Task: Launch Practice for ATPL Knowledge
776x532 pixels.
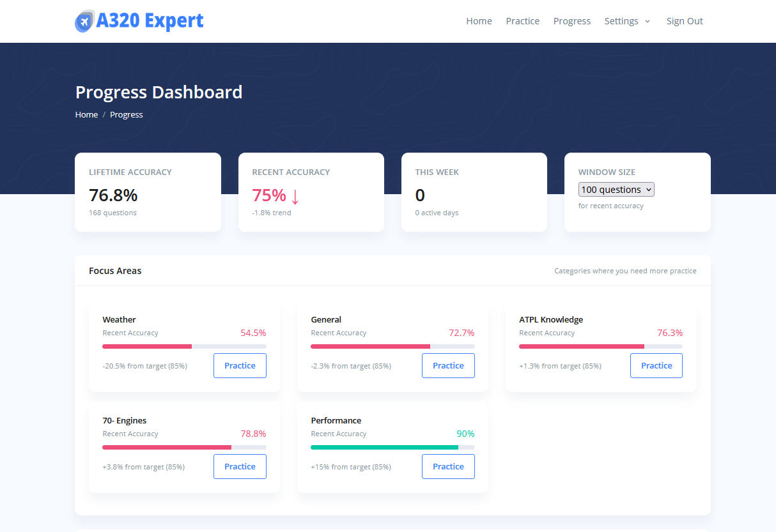Action: (656, 366)
